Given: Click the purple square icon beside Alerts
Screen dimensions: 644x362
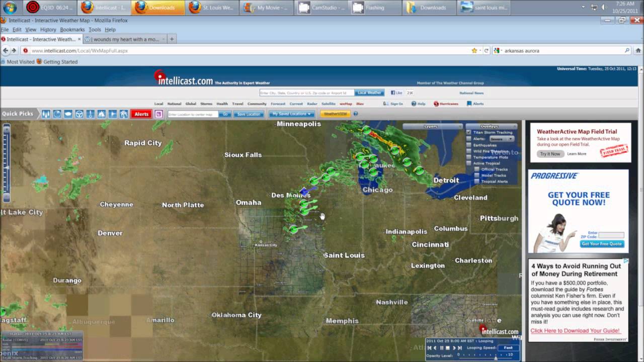Looking at the screenshot, I should [158, 114].
